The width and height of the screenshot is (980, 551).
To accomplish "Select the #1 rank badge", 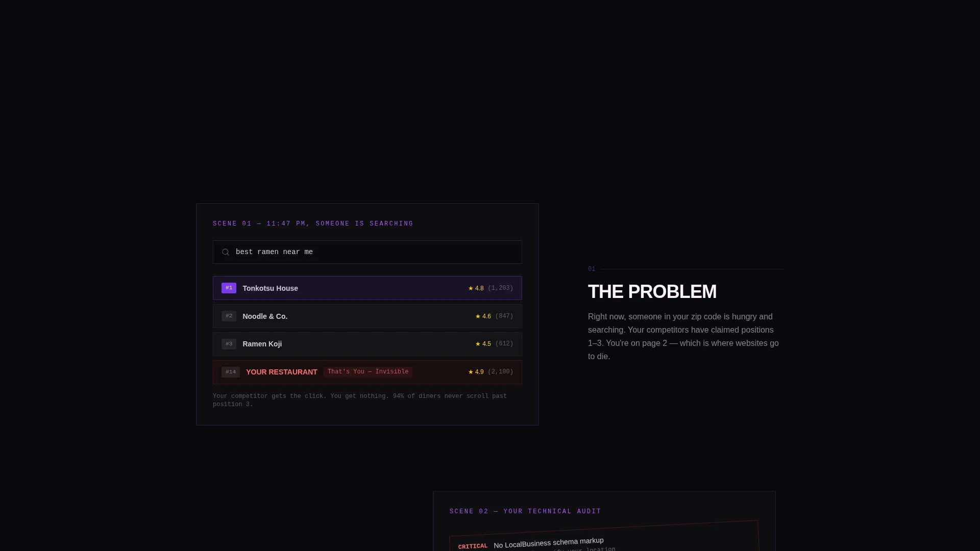I will (x=229, y=288).
